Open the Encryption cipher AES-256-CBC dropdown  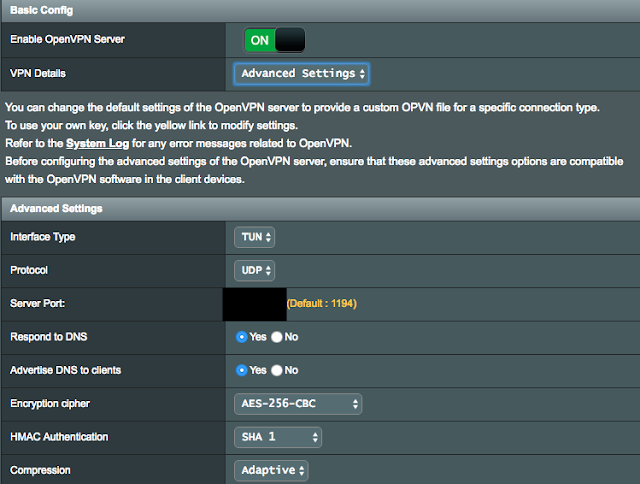(x=298, y=404)
